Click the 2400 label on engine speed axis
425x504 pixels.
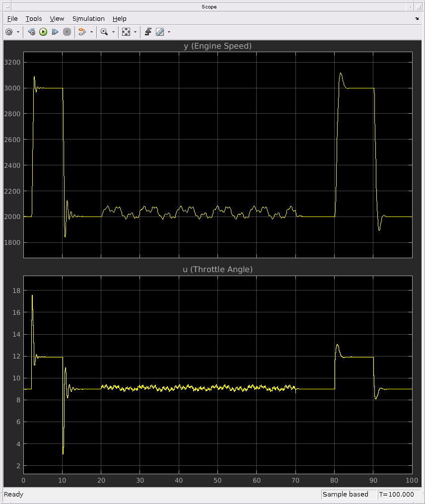click(12, 165)
